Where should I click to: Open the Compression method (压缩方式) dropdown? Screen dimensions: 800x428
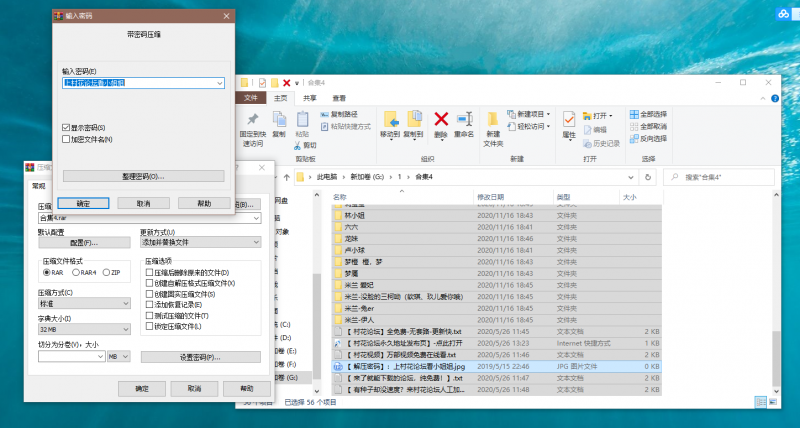click(125, 303)
